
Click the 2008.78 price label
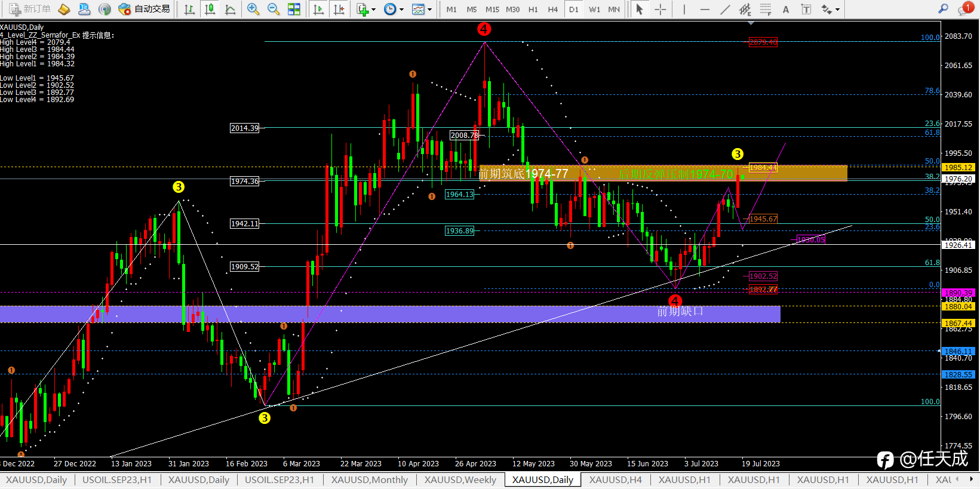(465, 135)
